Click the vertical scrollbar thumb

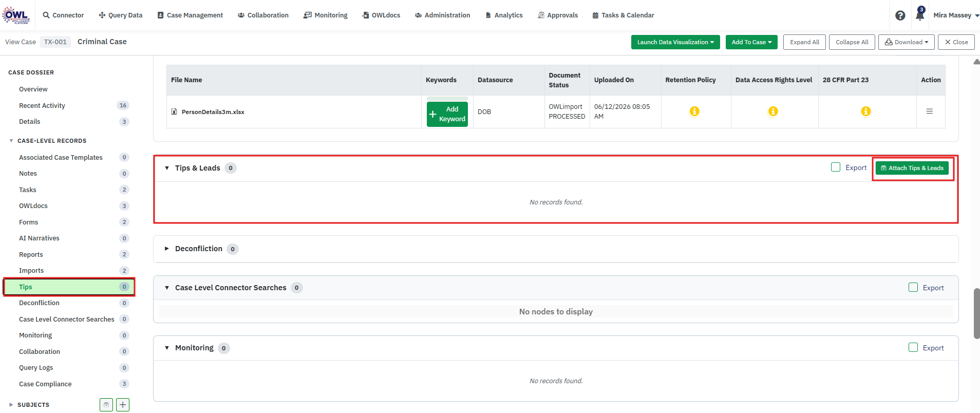click(x=976, y=313)
